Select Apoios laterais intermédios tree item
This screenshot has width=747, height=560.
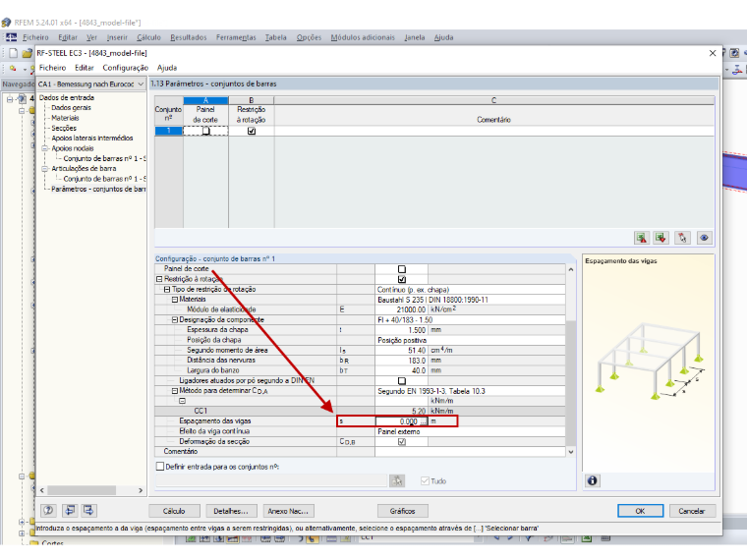tap(92, 139)
